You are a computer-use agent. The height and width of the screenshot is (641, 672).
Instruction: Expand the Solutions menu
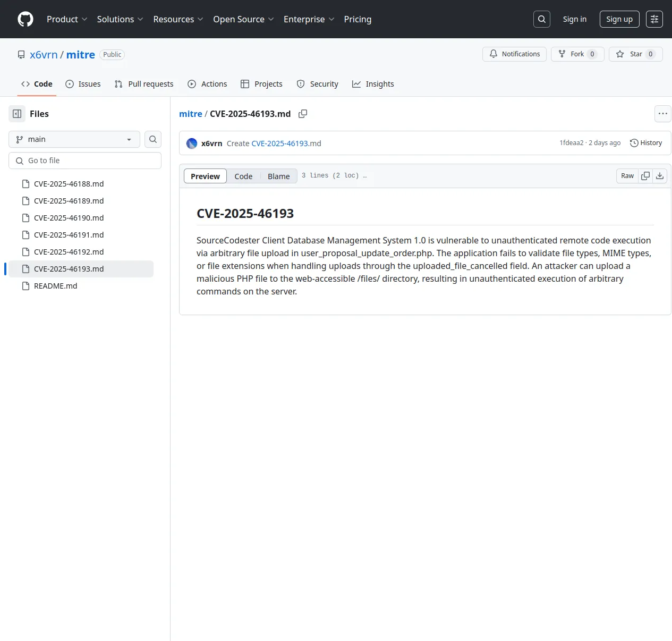120,19
